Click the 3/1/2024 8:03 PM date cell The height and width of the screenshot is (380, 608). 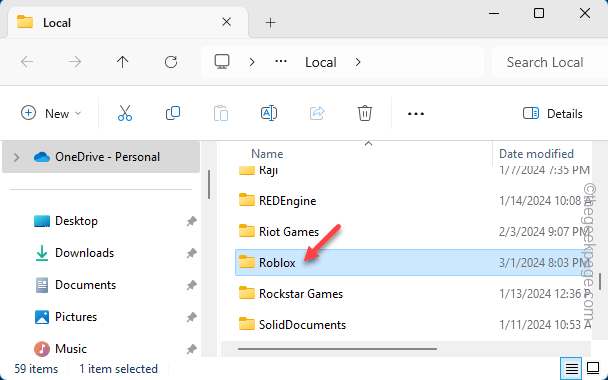pos(544,263)
